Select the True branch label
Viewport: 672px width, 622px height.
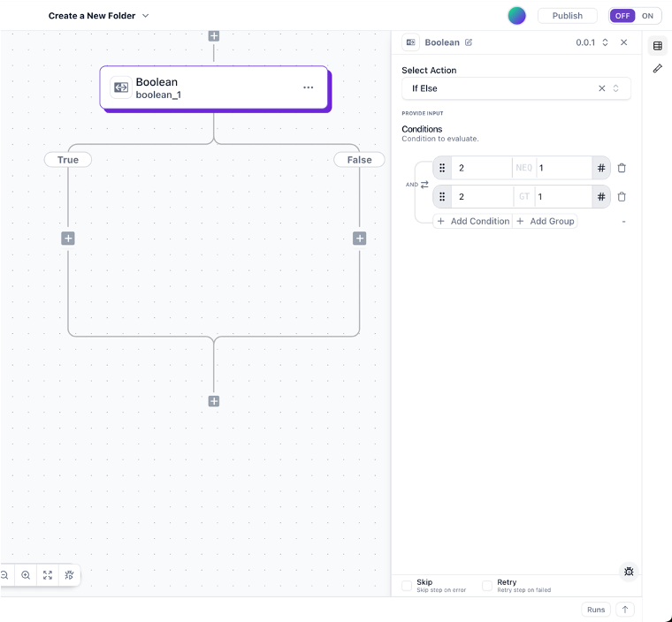point(68,160)
